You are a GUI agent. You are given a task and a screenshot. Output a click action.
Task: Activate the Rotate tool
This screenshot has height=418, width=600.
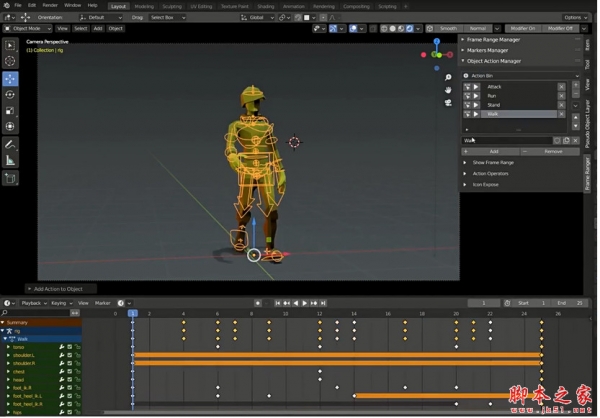tap(11, 95)
